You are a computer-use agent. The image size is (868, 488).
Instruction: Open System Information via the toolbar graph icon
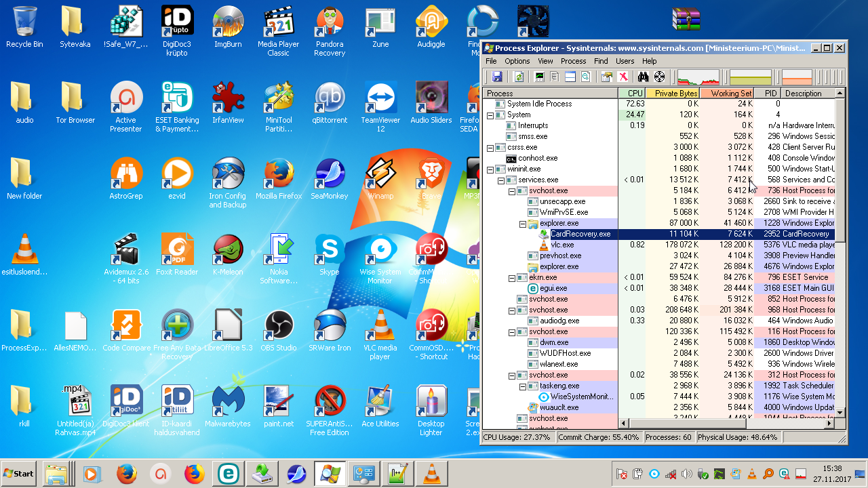[540, 77]
